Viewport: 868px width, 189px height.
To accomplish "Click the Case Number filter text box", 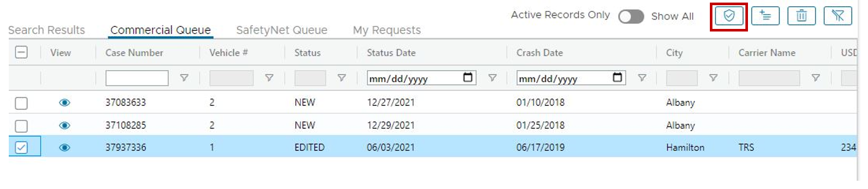I will tap(137, 78).
